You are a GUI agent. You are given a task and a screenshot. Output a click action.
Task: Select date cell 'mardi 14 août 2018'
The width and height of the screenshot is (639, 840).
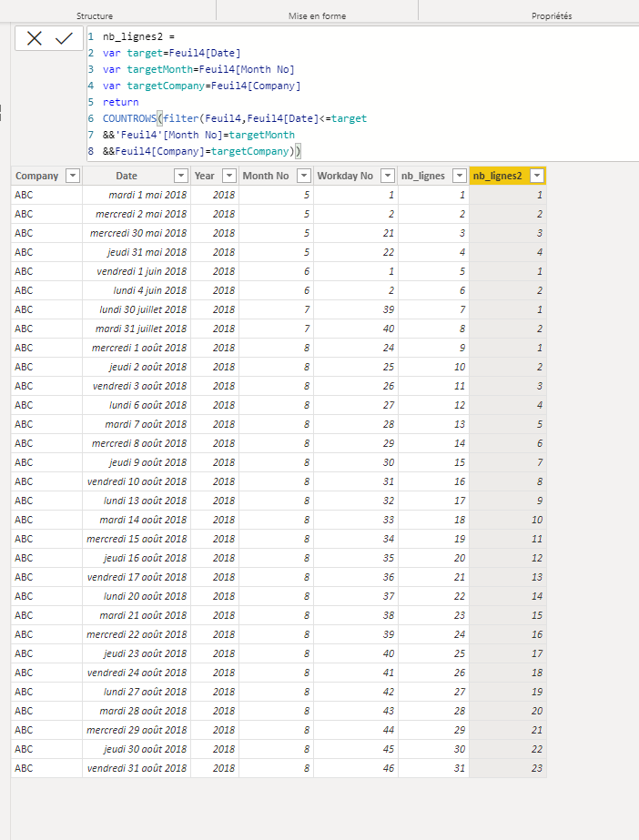click(x=137, y=520)
